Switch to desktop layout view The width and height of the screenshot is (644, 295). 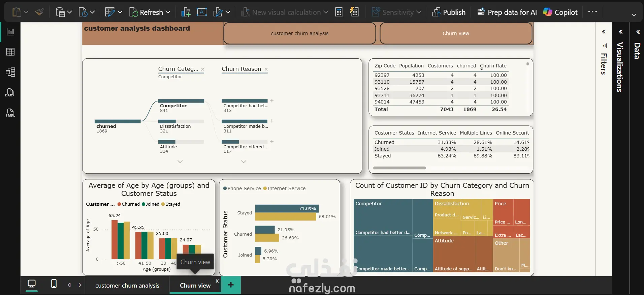(x=32, y=284)
